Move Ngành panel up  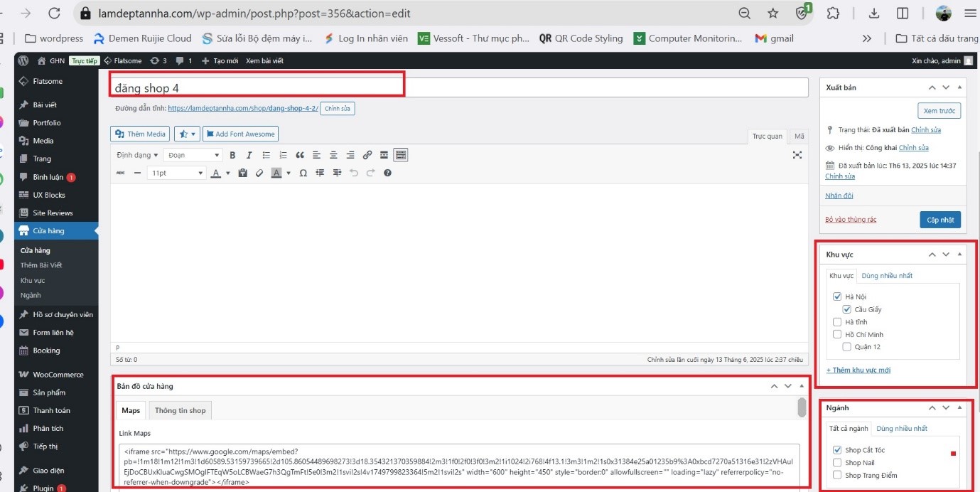932,408
